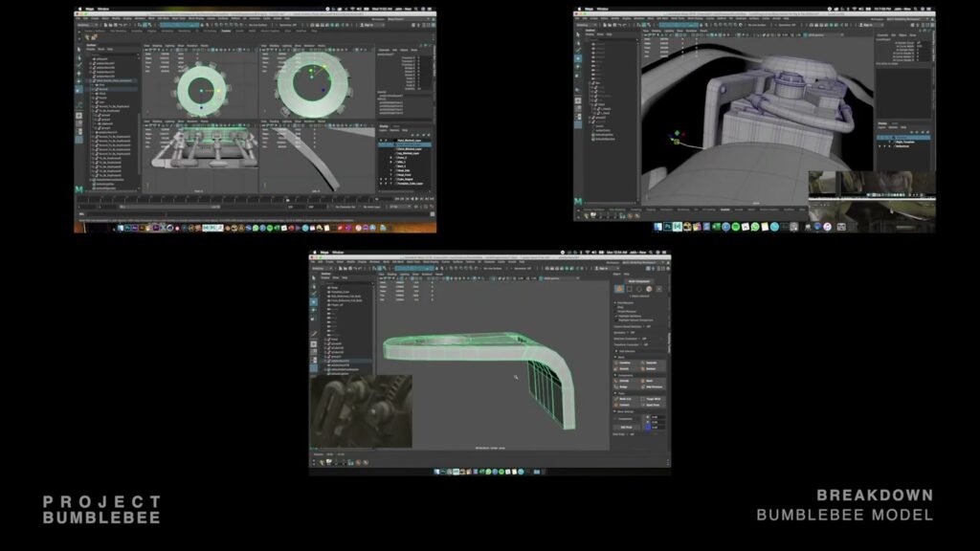
Task: Select Custom shelf tab in top-left Maya window
Action: click(226, 31)
